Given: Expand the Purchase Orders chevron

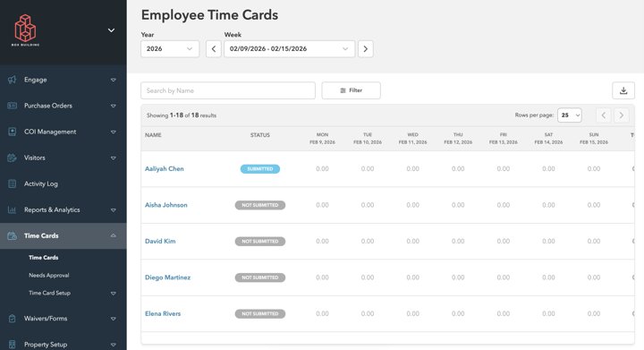Looking at the screenshot, I should 114,106.
